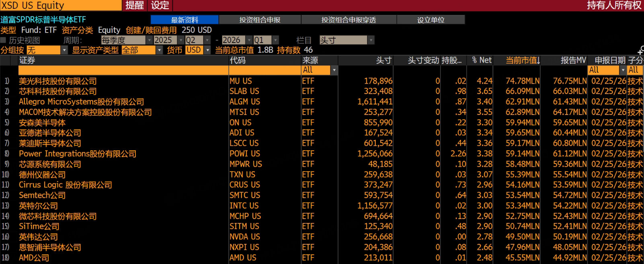Switch to the 投资组合申报穿透 tab
644x264 pixels.
click(x=349, y=20)
